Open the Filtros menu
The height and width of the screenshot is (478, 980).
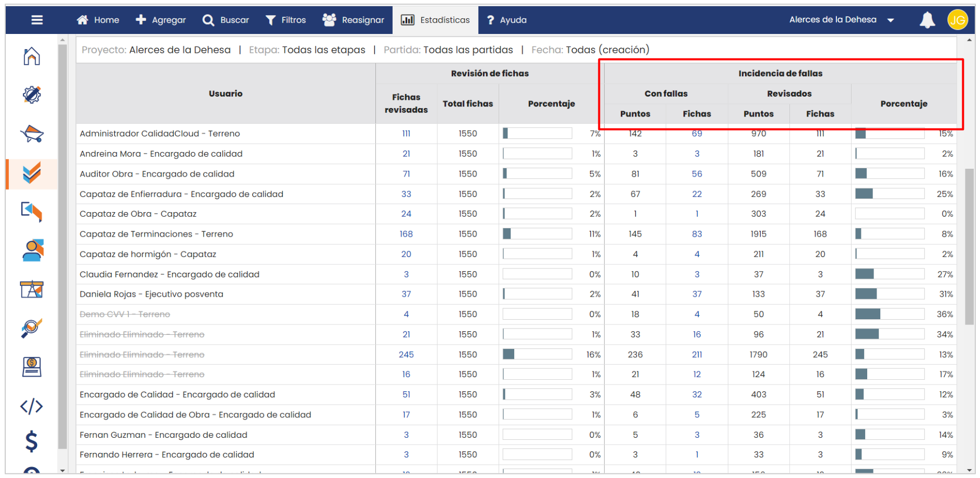click(286, 20)
